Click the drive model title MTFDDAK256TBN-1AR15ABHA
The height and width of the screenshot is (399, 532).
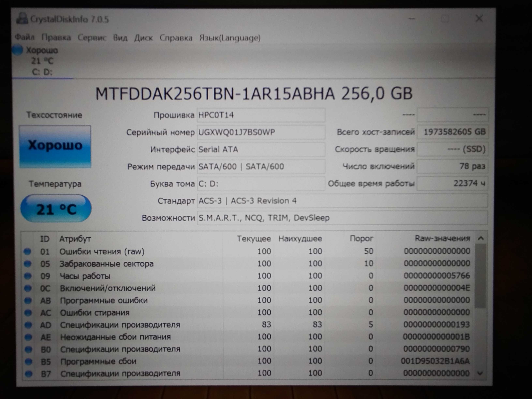click(x=215, y=93)
